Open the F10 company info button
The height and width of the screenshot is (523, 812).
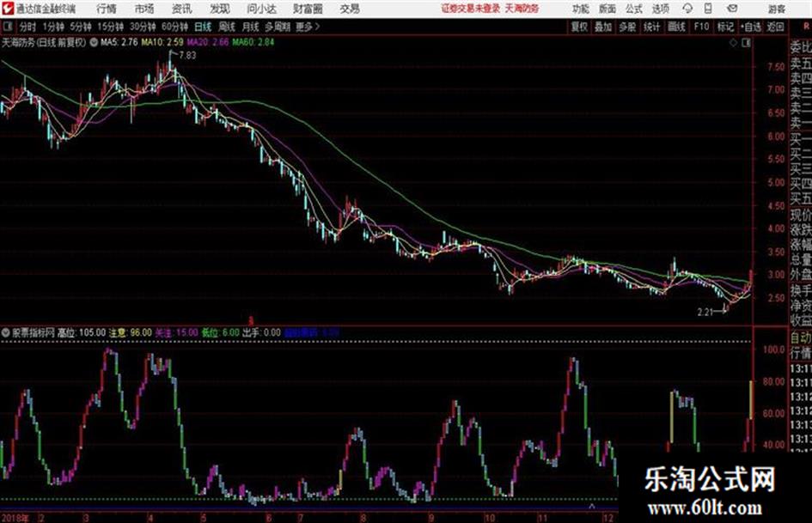701,27
